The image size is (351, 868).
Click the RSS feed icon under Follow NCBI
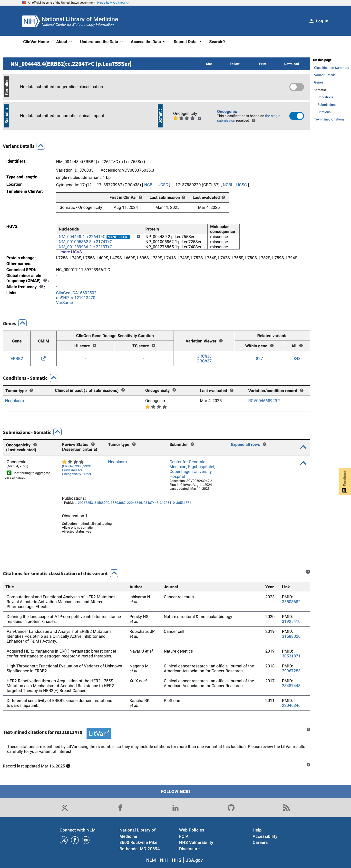(x=286, y=808)
